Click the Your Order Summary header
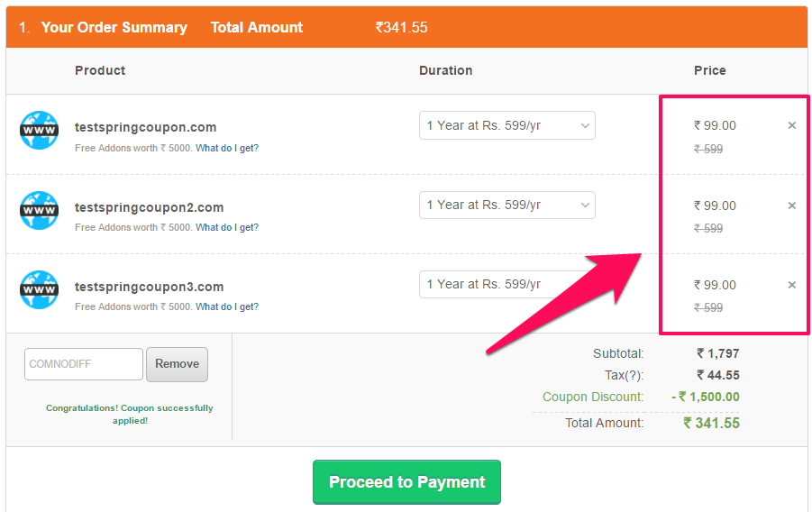Image resolution: width=812 pixels, height=512 pixels. [x=114, y=27]
